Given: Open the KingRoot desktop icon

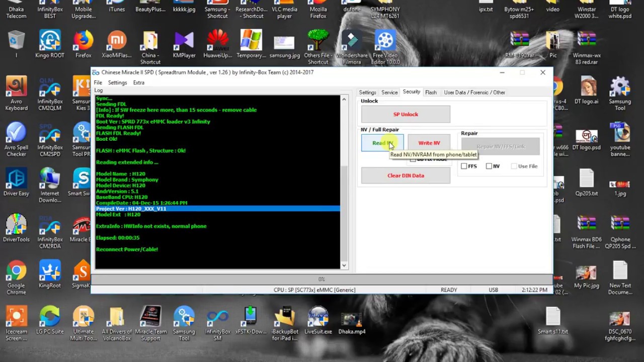Looking at the screenshot, I should (50, 275).
